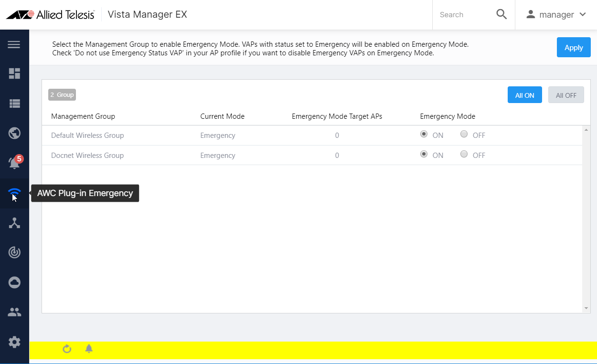Click the magnifier search icon
This screenshot has height=364, width=597.
click(x=501, y=14)
